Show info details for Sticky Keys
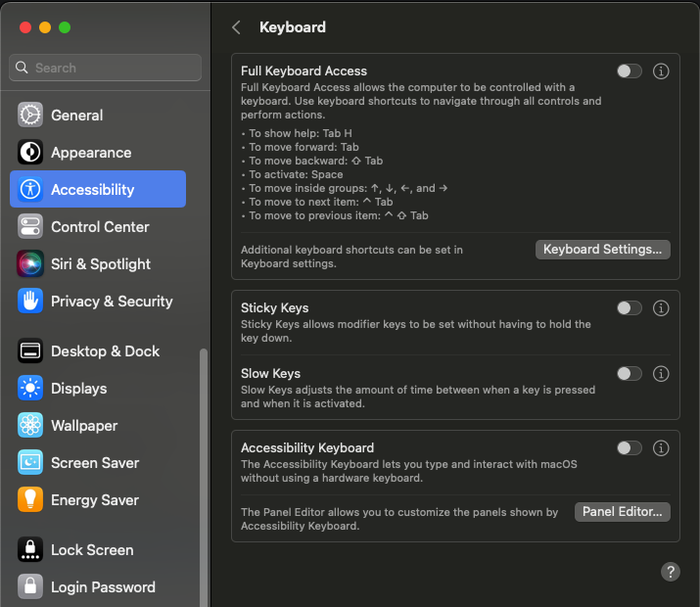 (x=661, y=308)
